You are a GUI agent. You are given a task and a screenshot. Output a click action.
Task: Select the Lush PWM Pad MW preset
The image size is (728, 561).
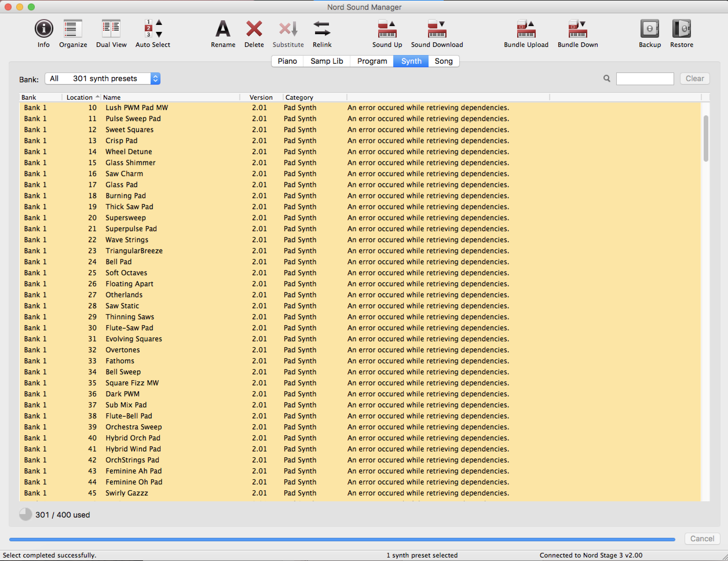360,108
